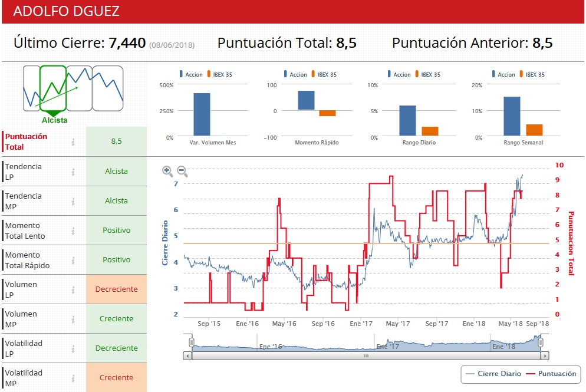The width and height of the screenshot is (586, 392).
Task: Toggle IBEX 35 legend in Rango Diario chart
Action: coord(428,74)
